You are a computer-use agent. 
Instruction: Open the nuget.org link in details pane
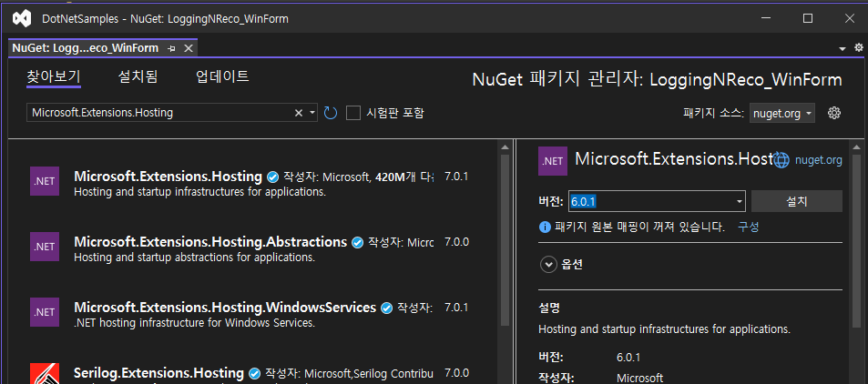pyautogui.click(x=819, y=160)
